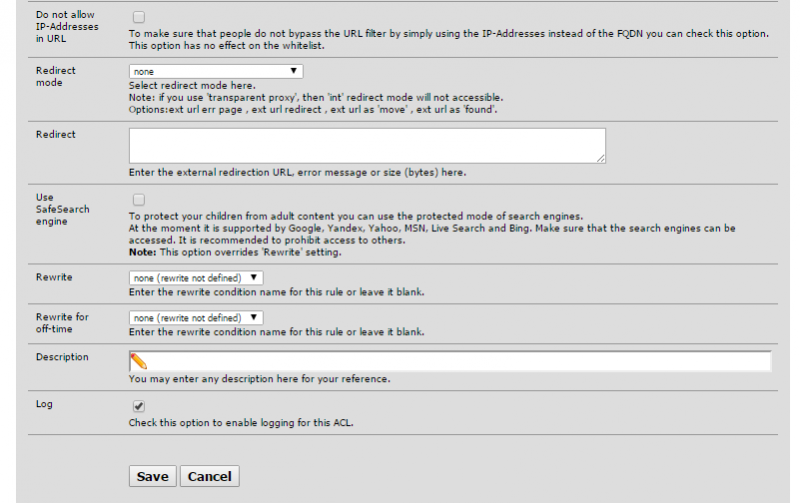Viewport: 800px width, 503px height.
Task: Open the Redirect mode dropdown showing 'none'
Action: [216, 71]
